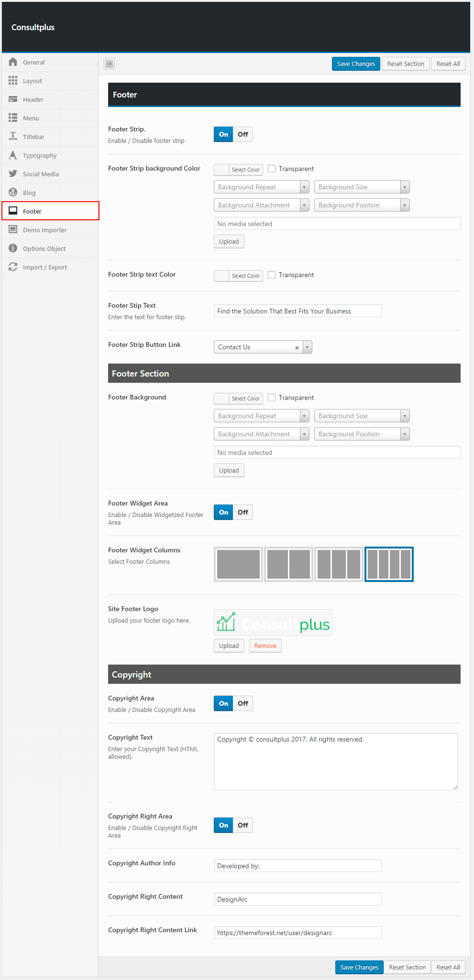Click the top Save Changes button
The width and height of the screenshot is (474, 980).
pos(356,64)
